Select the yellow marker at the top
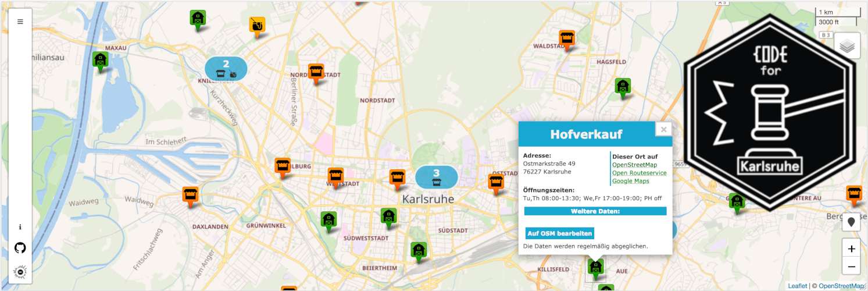 (257, 27)
